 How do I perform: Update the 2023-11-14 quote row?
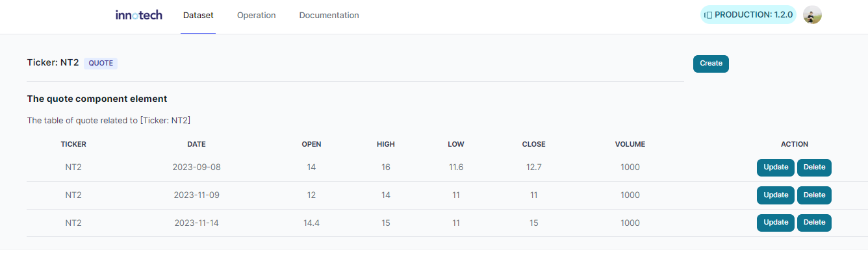(776, 223)
